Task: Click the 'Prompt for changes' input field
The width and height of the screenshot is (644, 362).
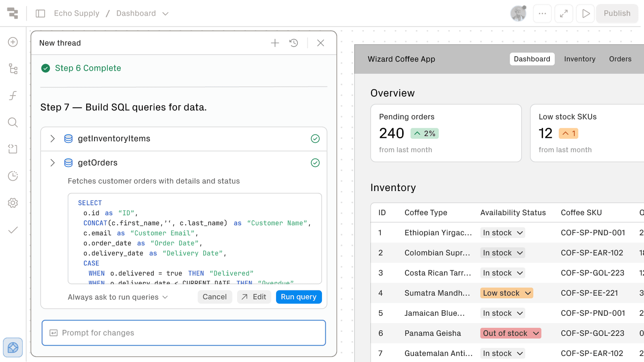Action: click(x=184, y=333)
